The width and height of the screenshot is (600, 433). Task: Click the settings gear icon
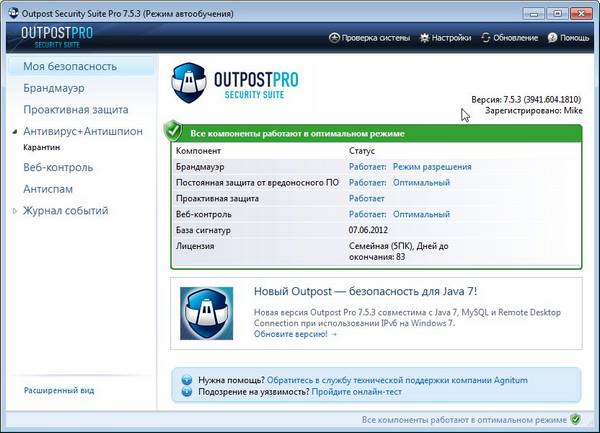(x=424, y=38)
